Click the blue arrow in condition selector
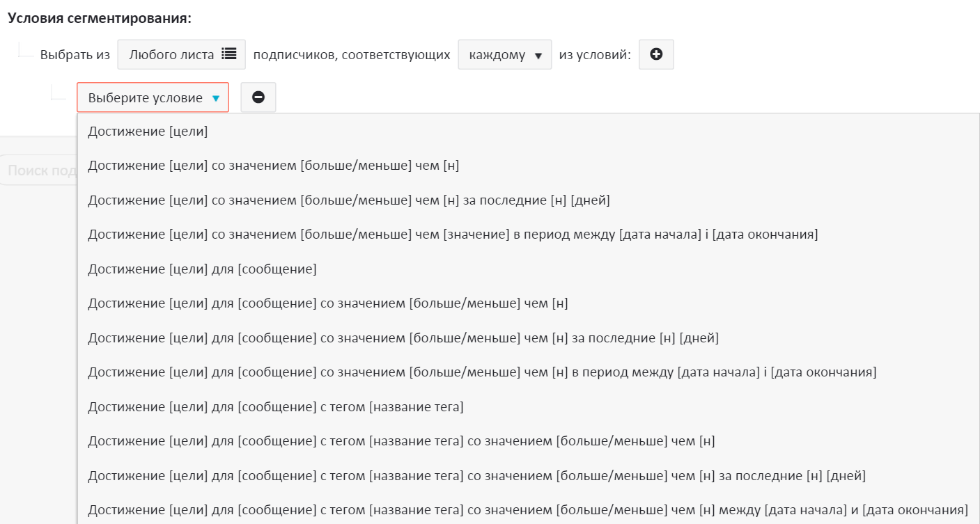Screen dimensions: 980x524 click(x=216, y=98)
